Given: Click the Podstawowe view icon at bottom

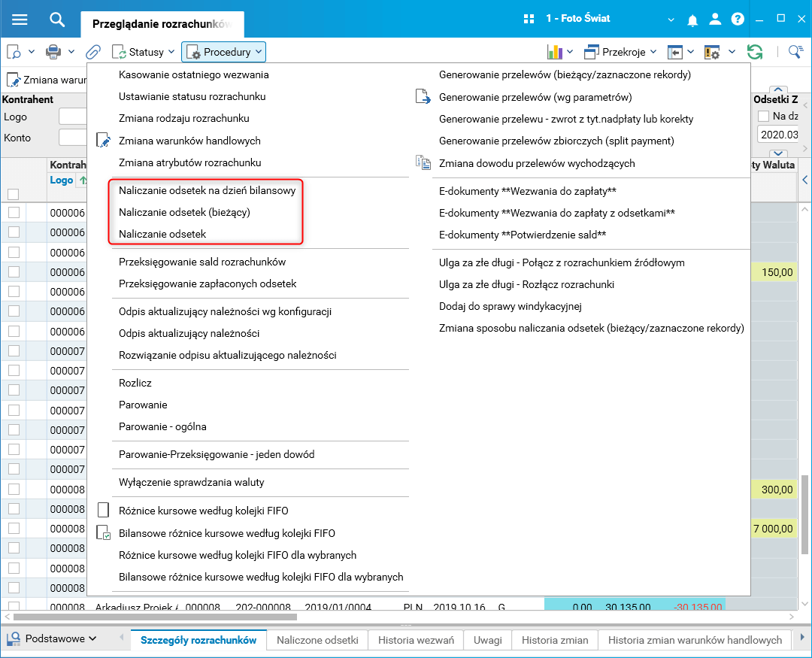Looking at the screenshot, I should tap(13, 639).
